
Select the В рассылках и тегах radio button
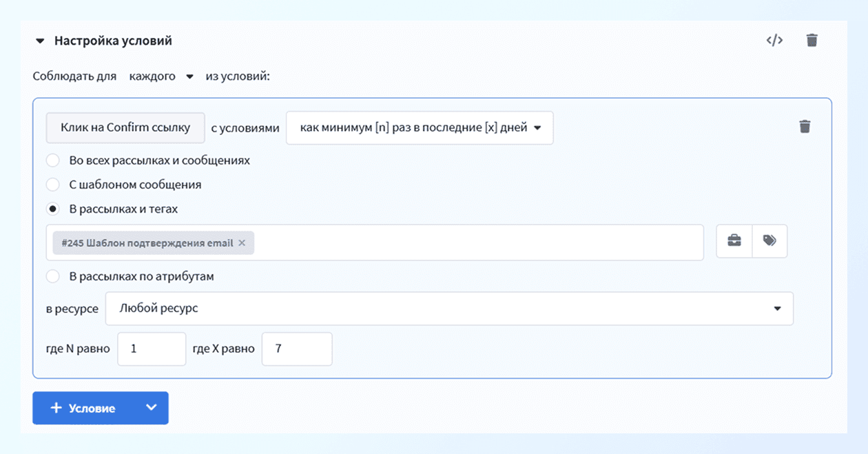pos(52,209)
